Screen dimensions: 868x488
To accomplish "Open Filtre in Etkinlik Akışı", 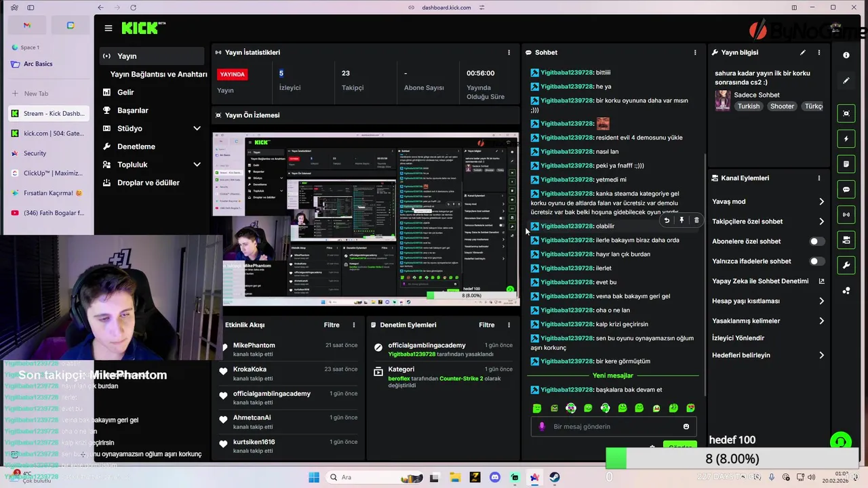I will [x=332, y=325].
